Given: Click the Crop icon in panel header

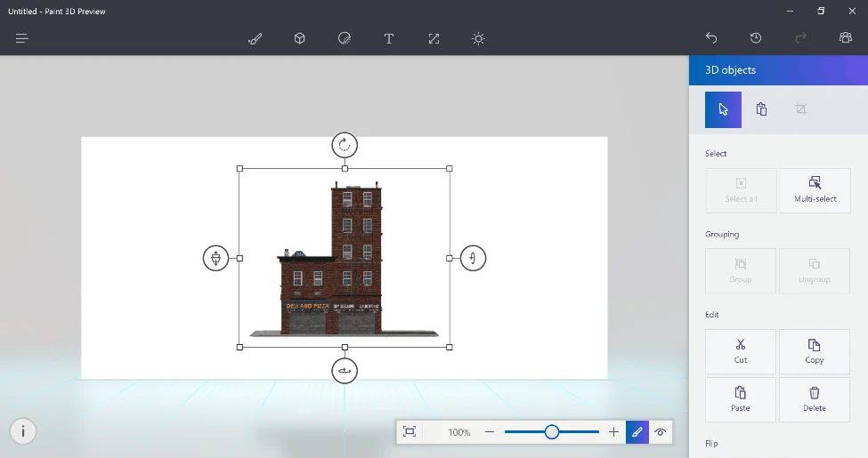Looking at the screenshot, I should tap(800, 109).
